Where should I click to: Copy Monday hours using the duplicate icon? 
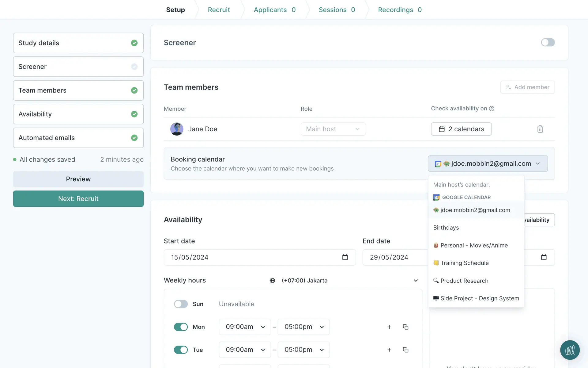click(x=405, y=327)
